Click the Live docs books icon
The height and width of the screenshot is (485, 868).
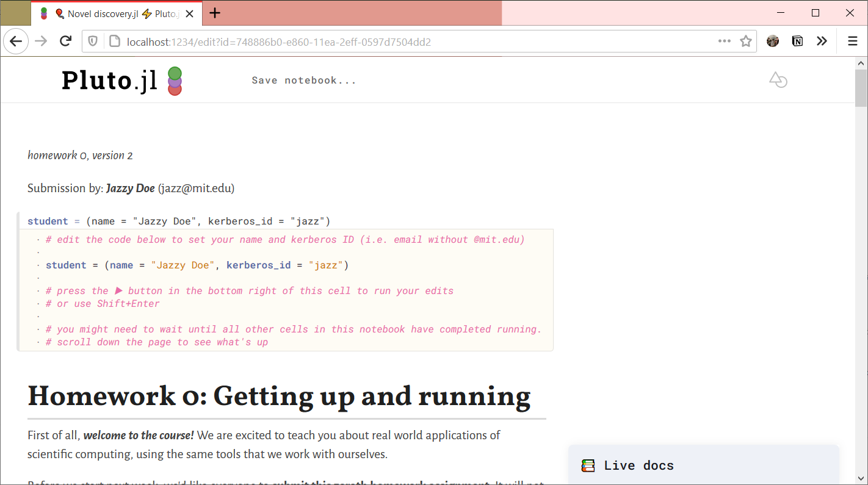click(588, 465)
